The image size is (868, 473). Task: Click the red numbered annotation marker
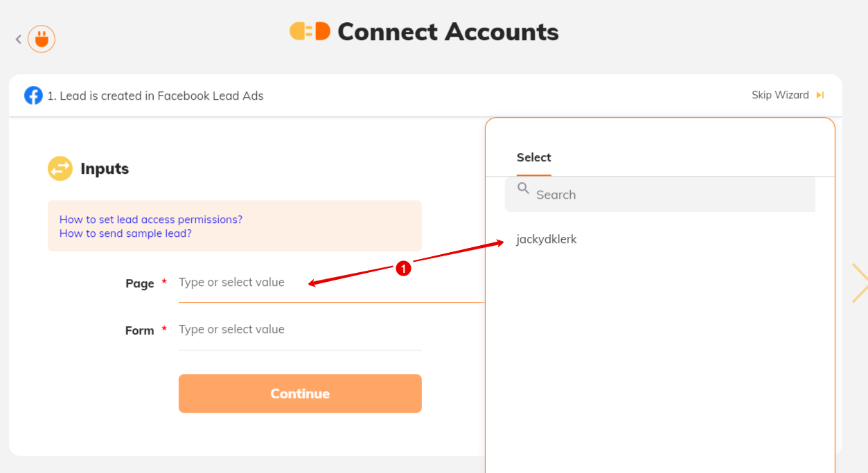pos(404,269)
